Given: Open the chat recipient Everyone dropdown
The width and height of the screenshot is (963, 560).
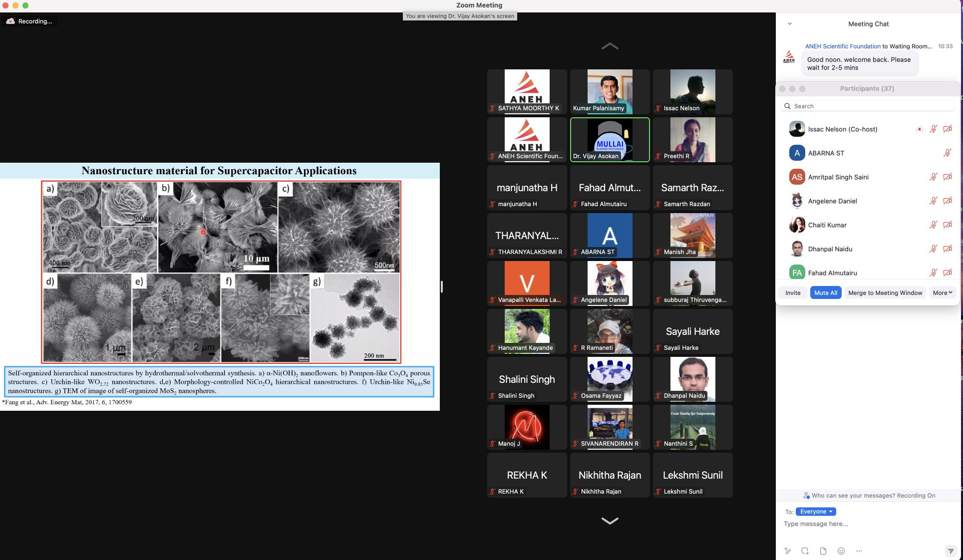Looking at the screenshot, I should 816,512.
